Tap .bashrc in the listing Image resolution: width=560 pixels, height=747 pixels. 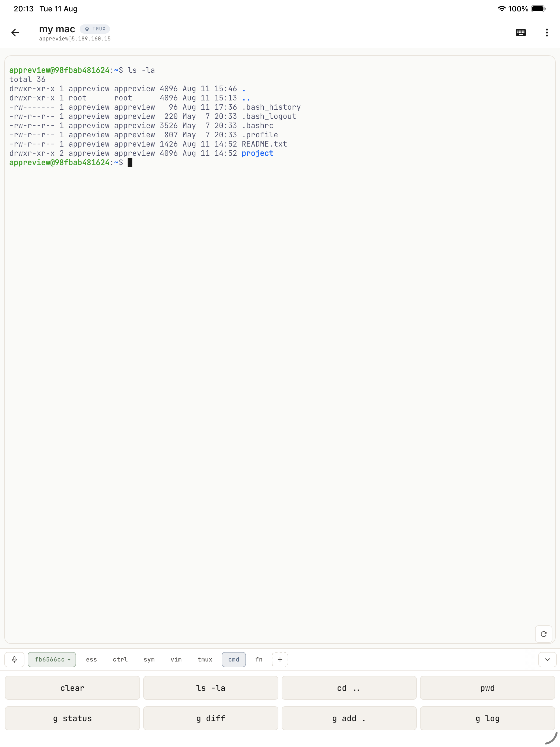[x=257, y=126]
